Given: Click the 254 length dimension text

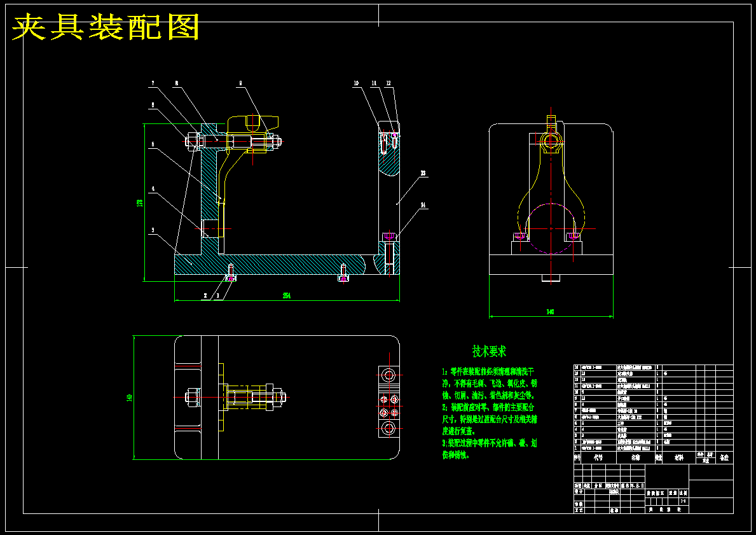Looking at the screenshot, I should pos(287,296).
